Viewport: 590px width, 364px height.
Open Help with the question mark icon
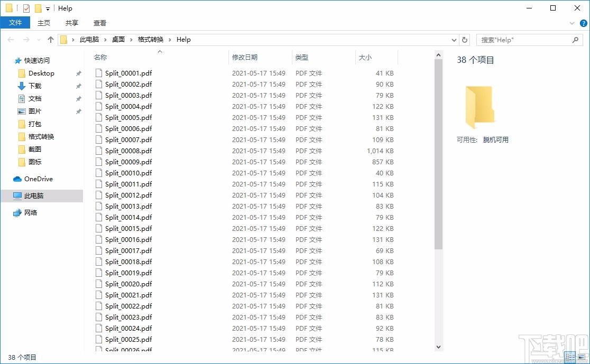pos(583,23)
